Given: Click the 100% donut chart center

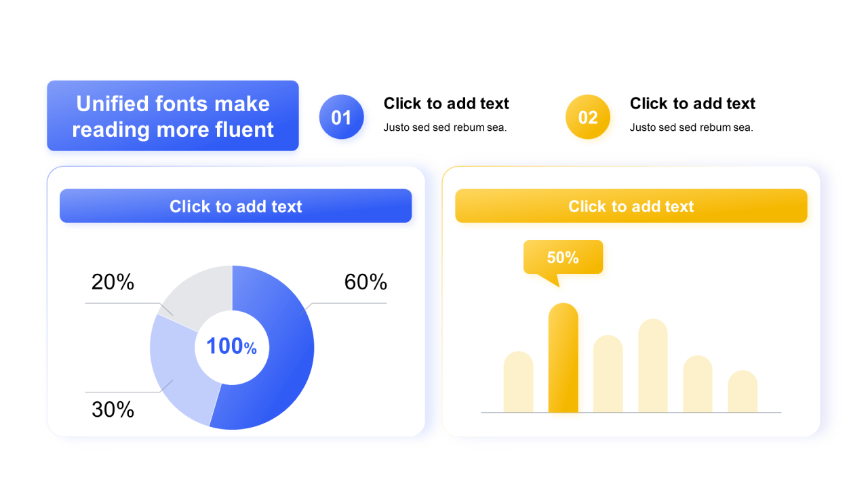Looking at the screenshot, I should click(x=232, y=346).
